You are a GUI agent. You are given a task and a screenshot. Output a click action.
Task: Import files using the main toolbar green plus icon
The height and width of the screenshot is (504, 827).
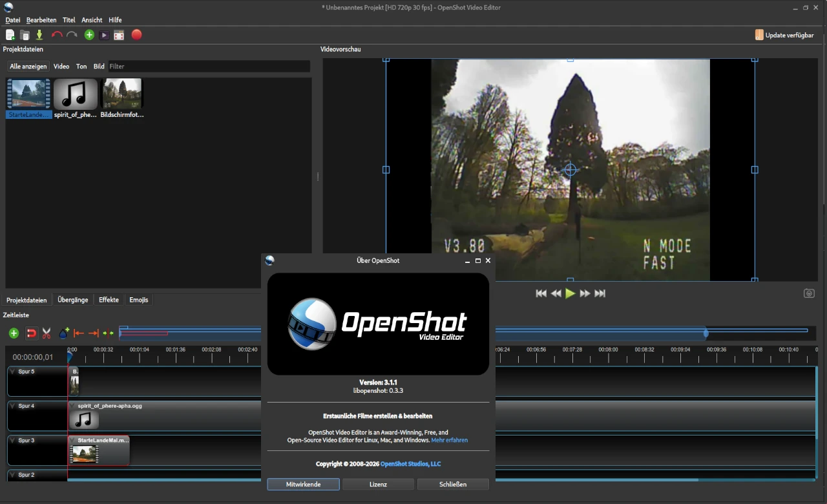tap(89, 35)
